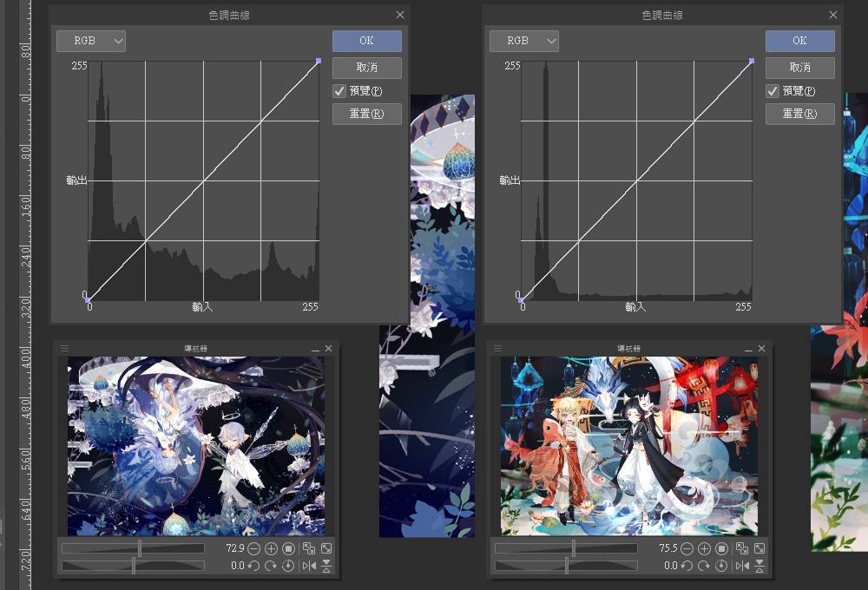This screenshot has height=590, width=868.
Task: Open RGB channel dropdown in right curve dialog
Action: [x=524, y=41]
